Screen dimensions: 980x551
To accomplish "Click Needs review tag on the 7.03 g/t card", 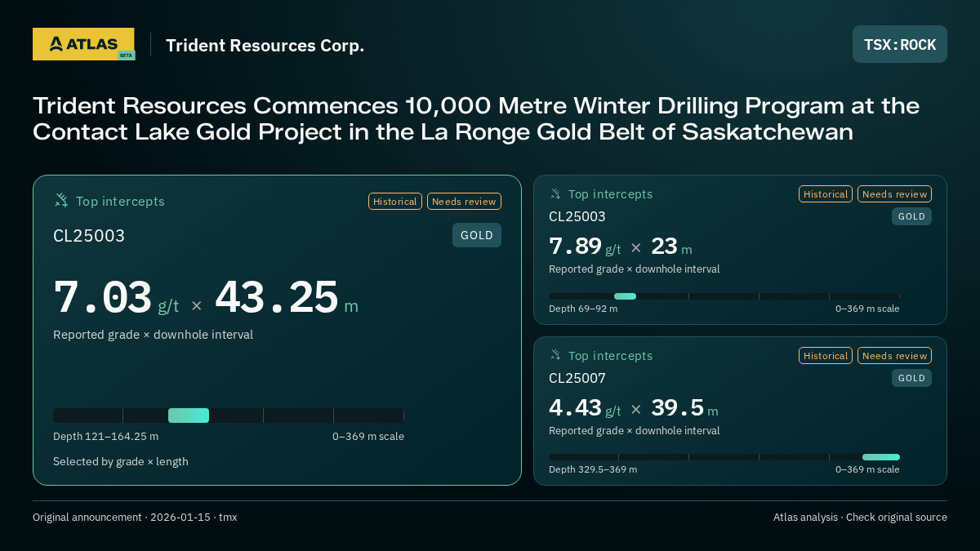I will [x=464, y=202].
